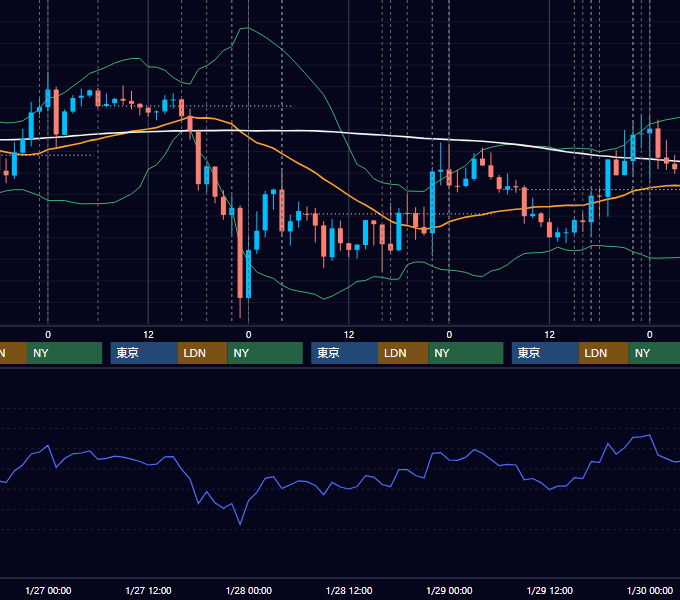Click the LDN session bar on 1/27
680x600 pixels.
(x=203, y=353)
